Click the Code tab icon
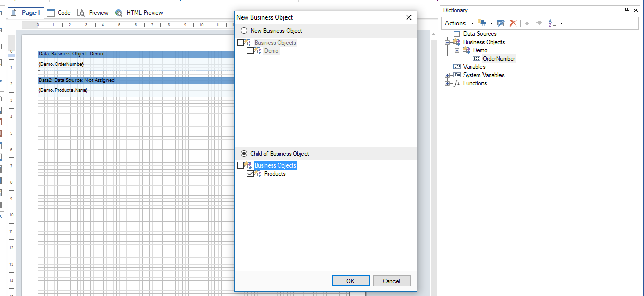644x296 pixels. click(x=51, y=13)
